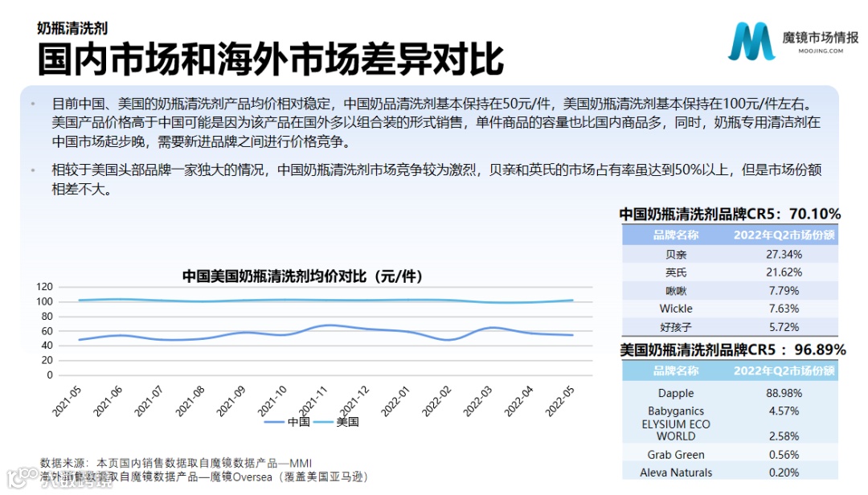Viewport: 868px width, 495px height.
Task: Click the 魔镜Oversea footnote line
Action: (x=203, y=477)
